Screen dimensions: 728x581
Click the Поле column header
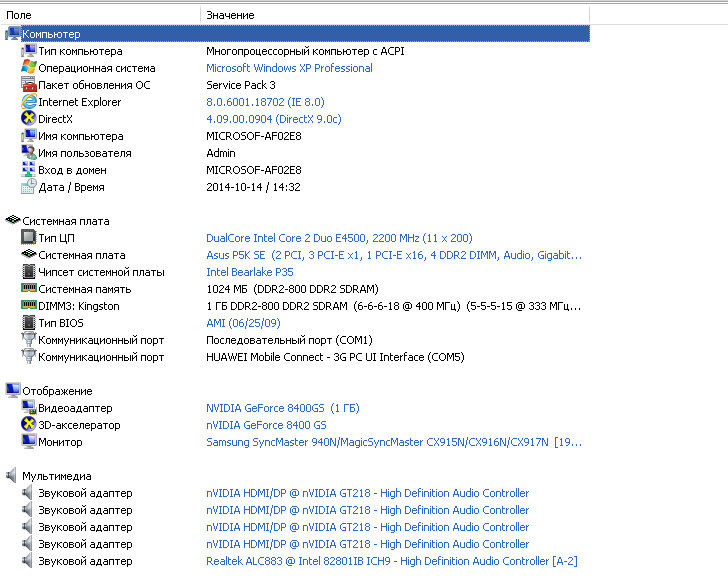pyautogui.click(x=19, y=15)
